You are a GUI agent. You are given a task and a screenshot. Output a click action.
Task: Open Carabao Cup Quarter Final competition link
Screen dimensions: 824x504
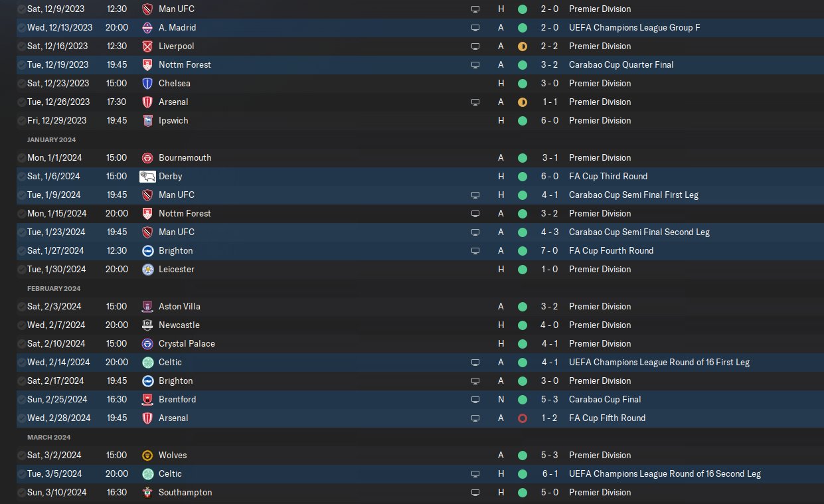coord(621,65)
